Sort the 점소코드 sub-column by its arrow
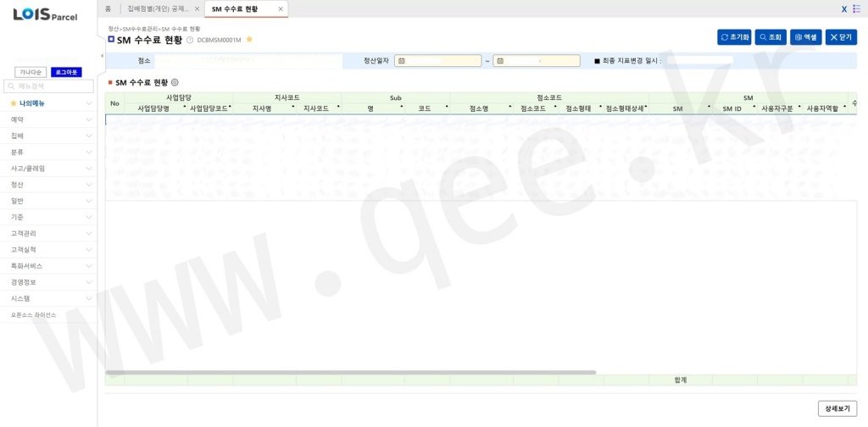The image size is (868, 427). click(555, 106)
